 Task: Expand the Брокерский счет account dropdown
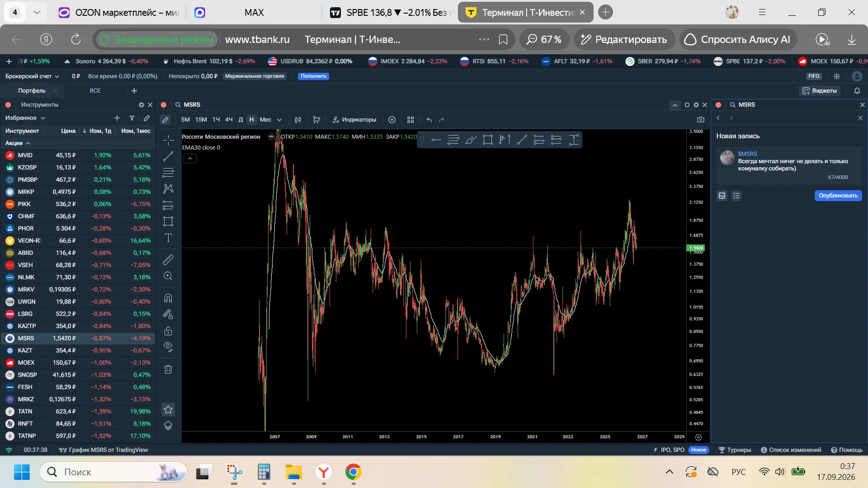pos(32,76)
